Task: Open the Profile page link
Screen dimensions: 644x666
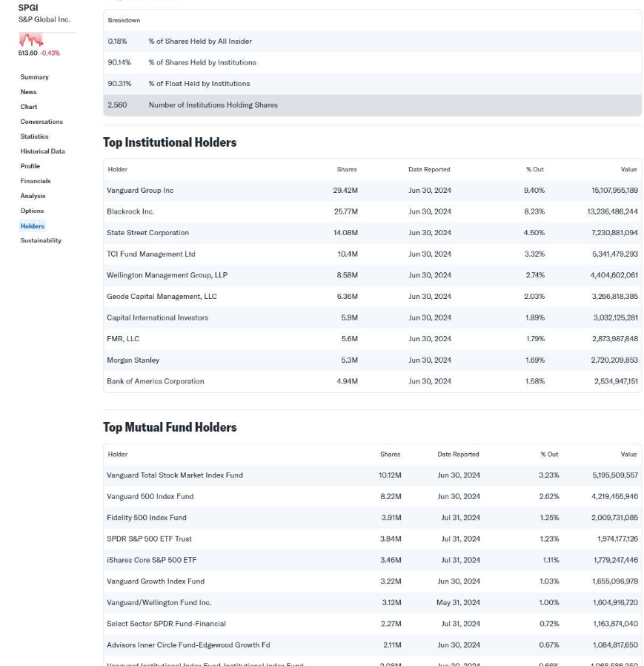Action: pos(30,166)
